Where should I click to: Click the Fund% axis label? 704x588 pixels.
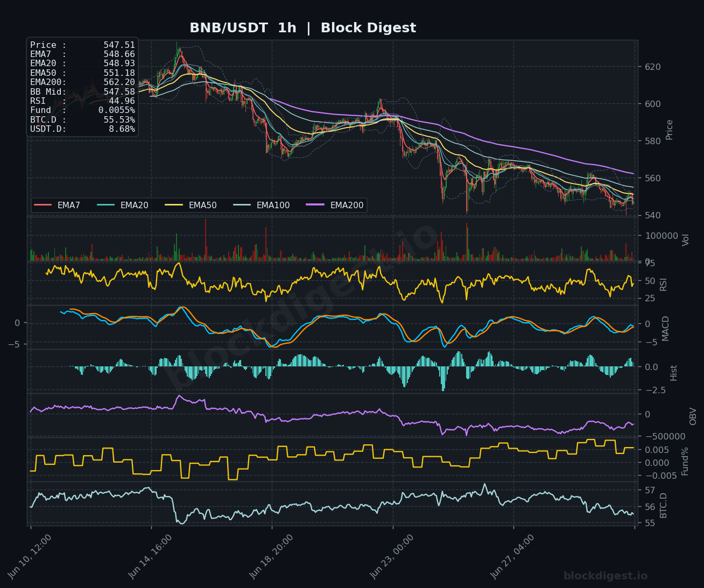pos(685,461)
